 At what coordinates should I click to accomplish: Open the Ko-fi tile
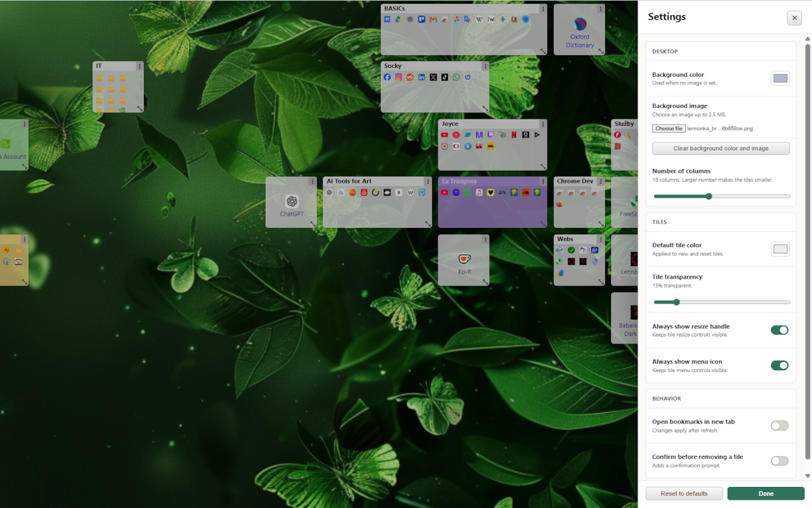coord(464,260)
